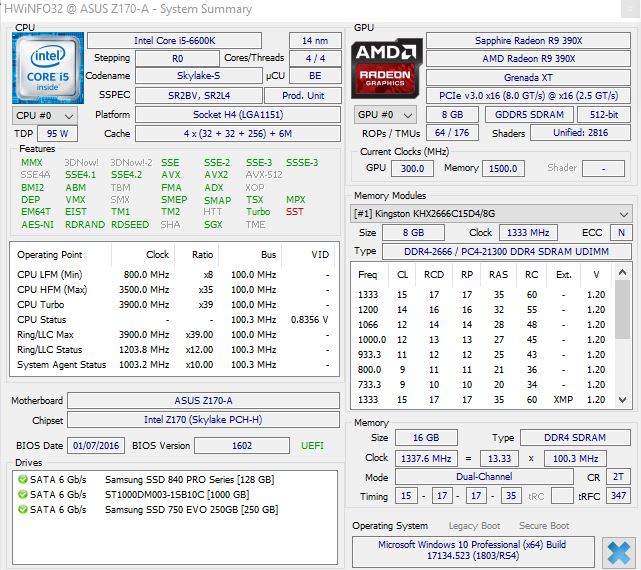Click the RAS column header in timings table

click(498, 275)
